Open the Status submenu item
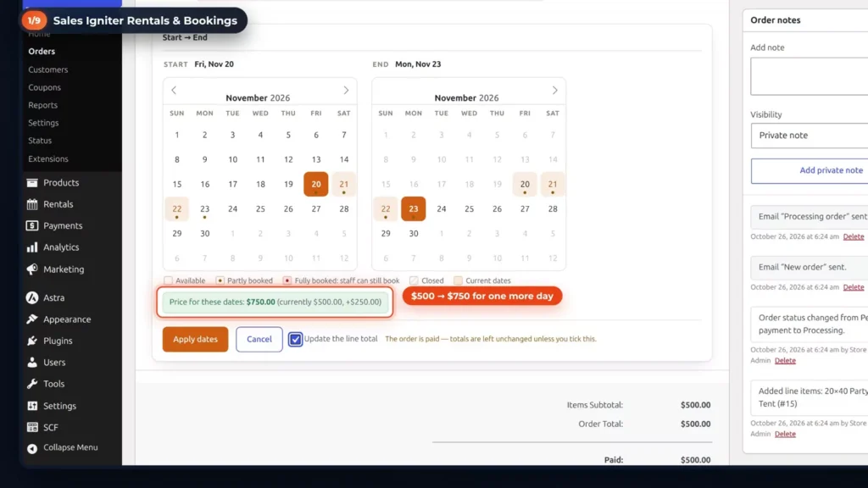Screen dimensions: 868x488 (40, 141)
